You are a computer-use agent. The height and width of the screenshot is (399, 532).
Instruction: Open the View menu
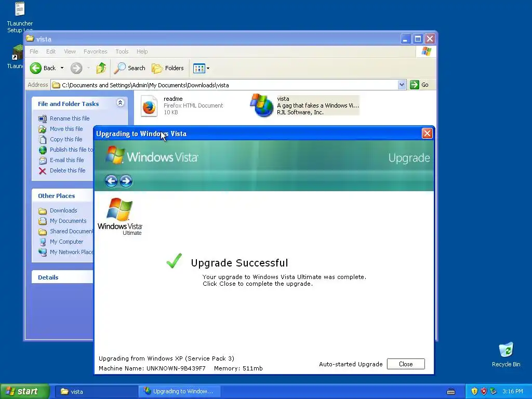70,51
